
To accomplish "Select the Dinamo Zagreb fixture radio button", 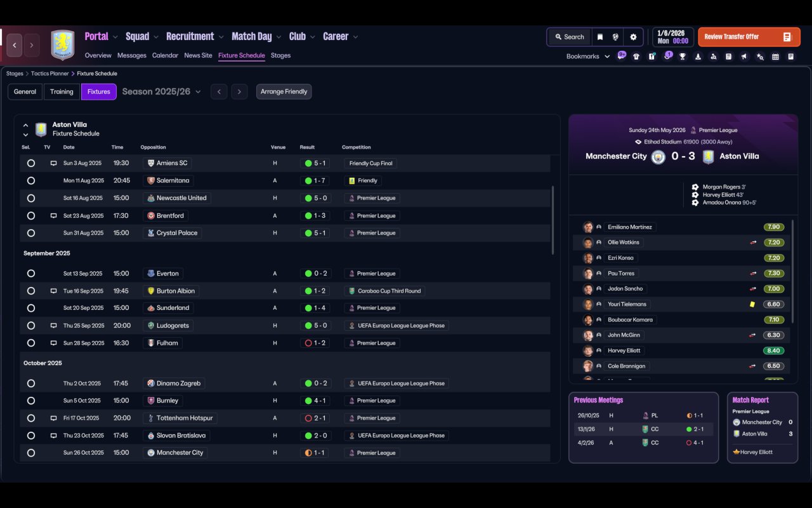I will coord(30,384).
